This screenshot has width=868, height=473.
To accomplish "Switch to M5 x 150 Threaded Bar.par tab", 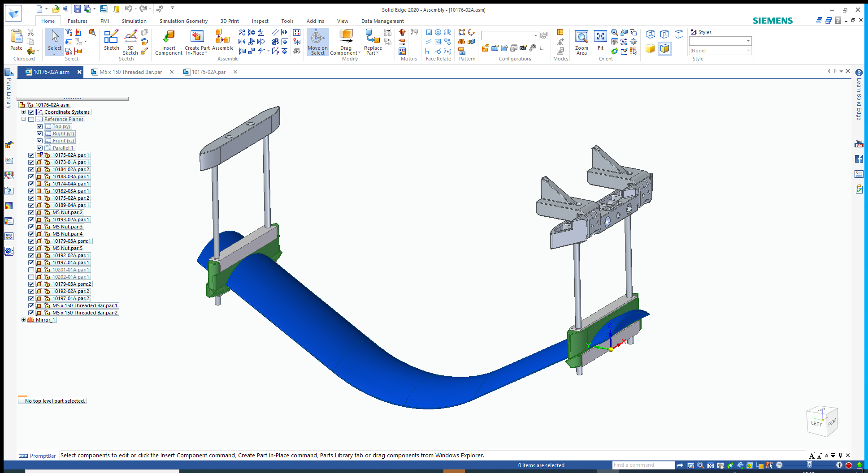I will [130, 72].
